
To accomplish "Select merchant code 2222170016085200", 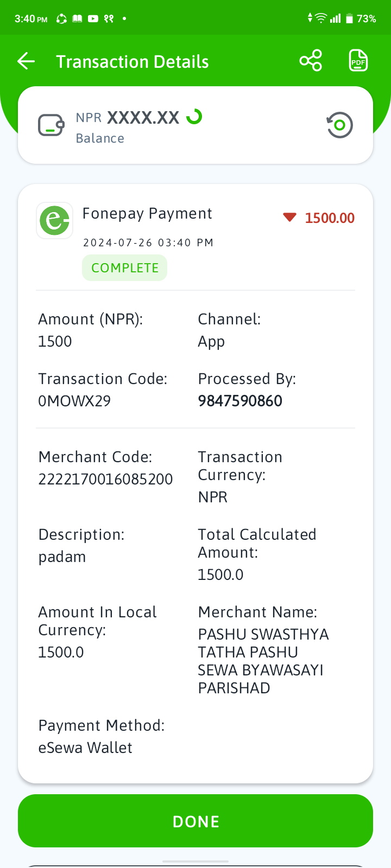I will 105,479.
